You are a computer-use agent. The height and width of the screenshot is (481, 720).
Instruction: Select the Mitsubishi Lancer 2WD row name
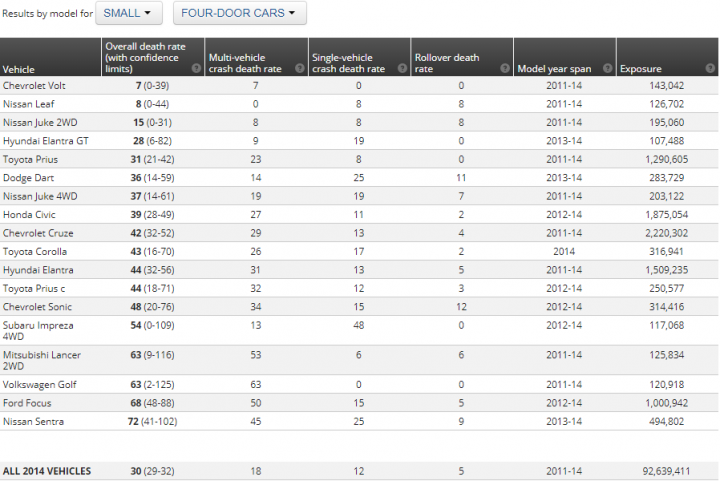(x=41, y=360)
